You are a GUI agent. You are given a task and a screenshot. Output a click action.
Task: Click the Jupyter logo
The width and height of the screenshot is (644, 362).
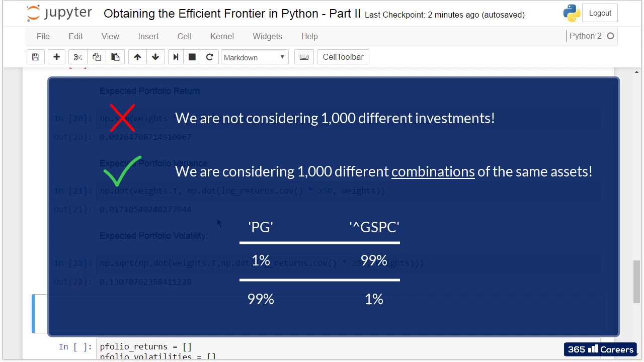coord(59,14)
